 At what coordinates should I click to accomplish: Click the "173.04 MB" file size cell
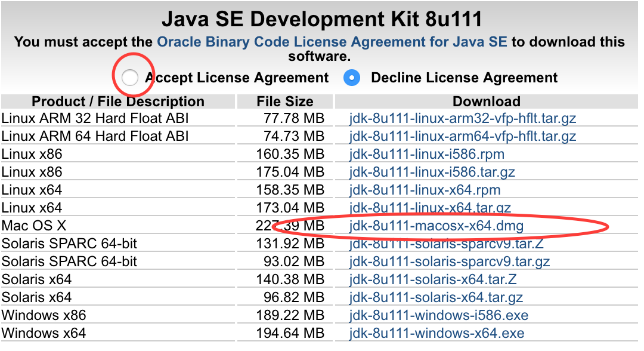(x=285, y=208)
